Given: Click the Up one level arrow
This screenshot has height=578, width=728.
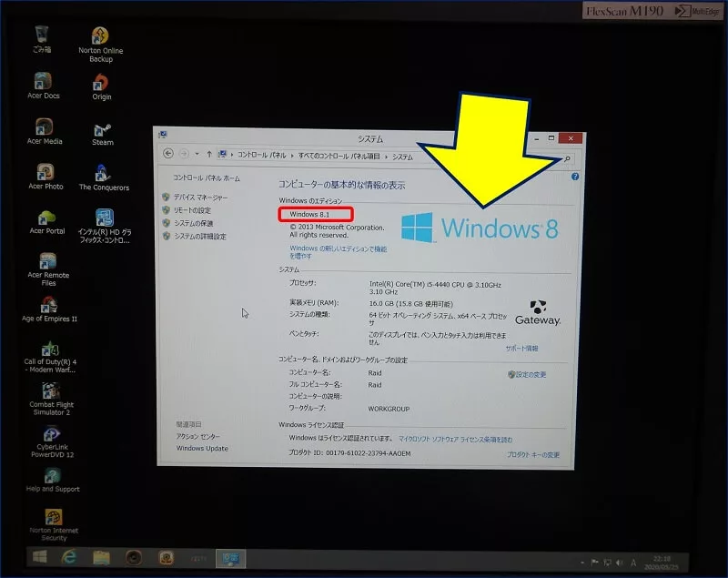Looking at the screenshot, I should 209,154.
